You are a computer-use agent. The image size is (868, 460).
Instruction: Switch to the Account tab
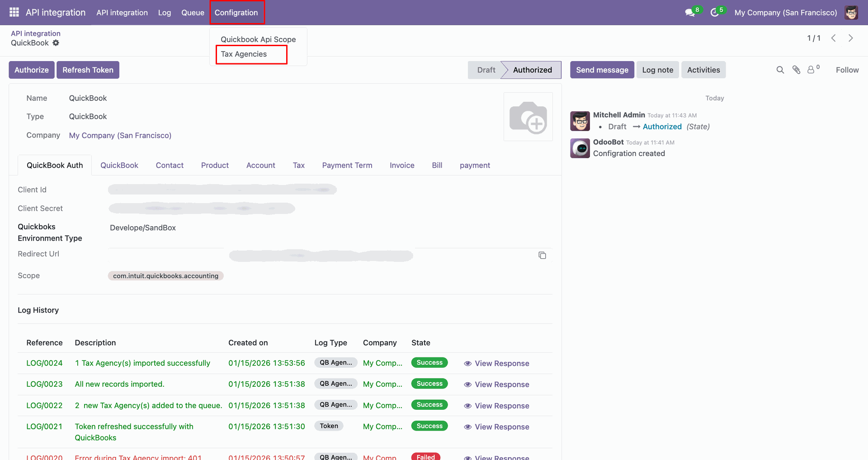click(x=261, y=166)
